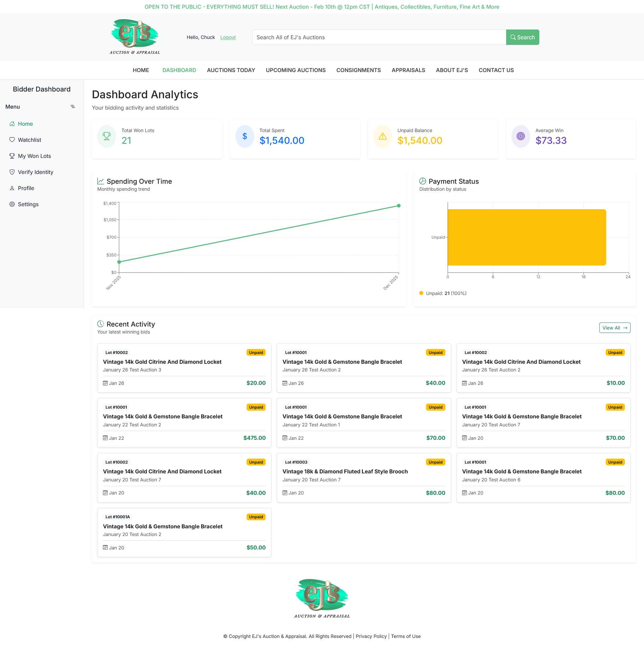Click the Dec 2025 data point on chart

pos(398,206)
